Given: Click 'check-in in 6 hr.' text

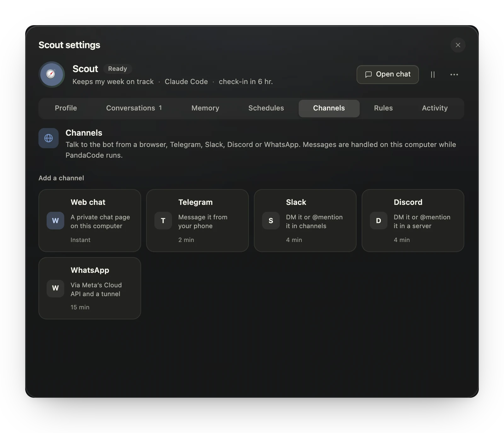Looking at the screenshot, I should [x=246, y=82].
